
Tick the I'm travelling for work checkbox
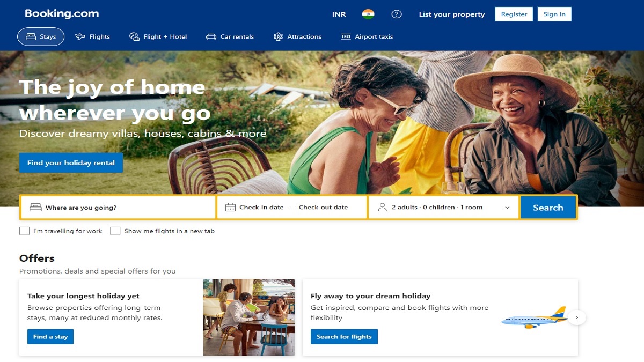tap(24, 231)
